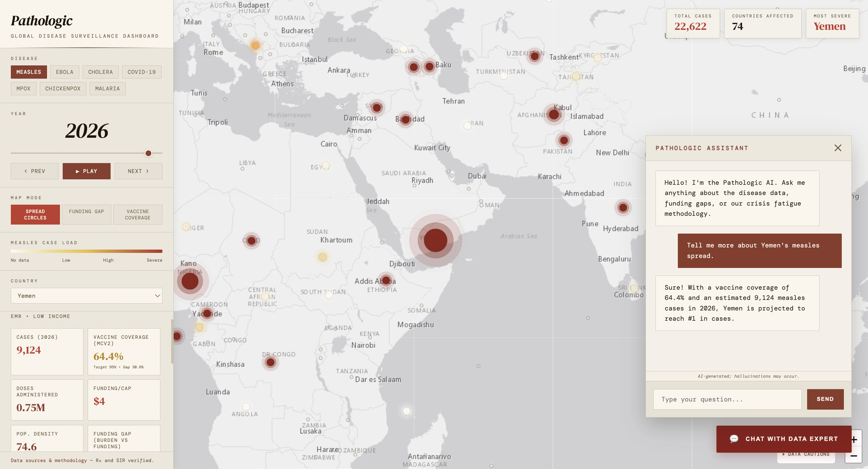Click the DR Congo outbreak marker

(270, 362)
